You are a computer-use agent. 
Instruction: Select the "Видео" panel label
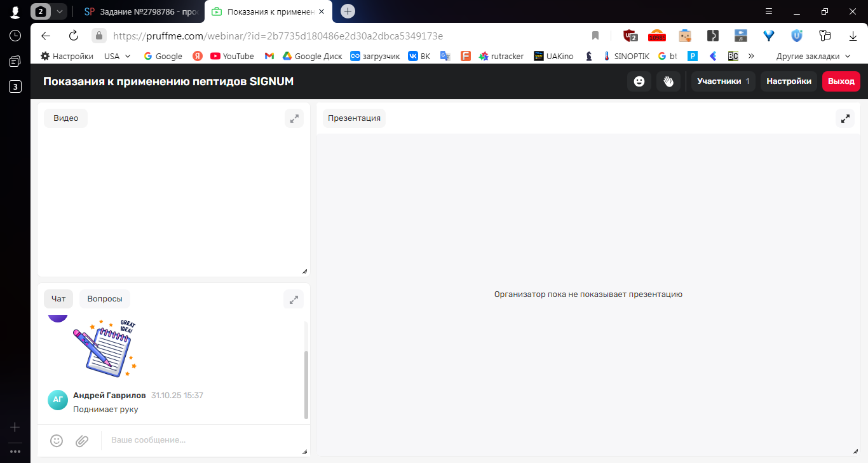tap(66, 118)
